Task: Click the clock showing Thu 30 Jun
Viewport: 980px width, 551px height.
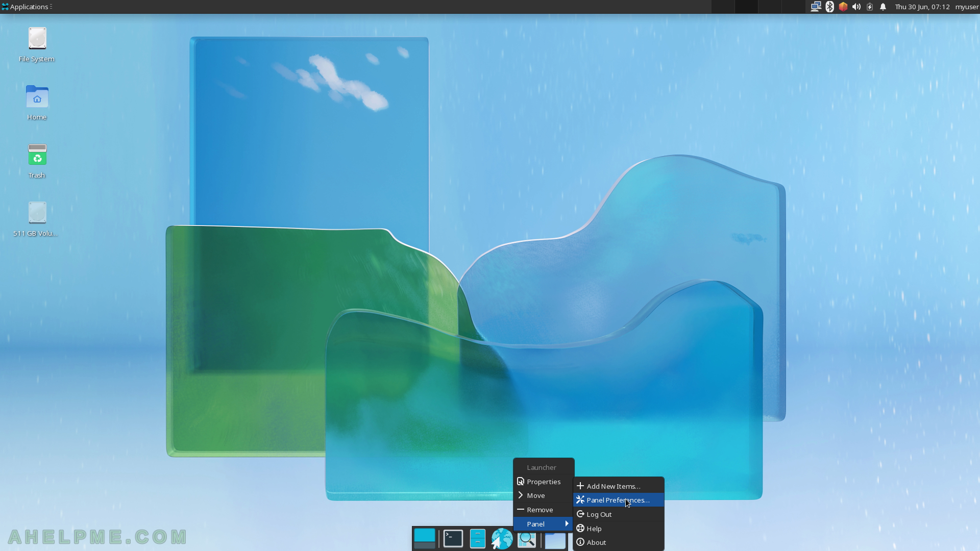Action: click(922, 7)
